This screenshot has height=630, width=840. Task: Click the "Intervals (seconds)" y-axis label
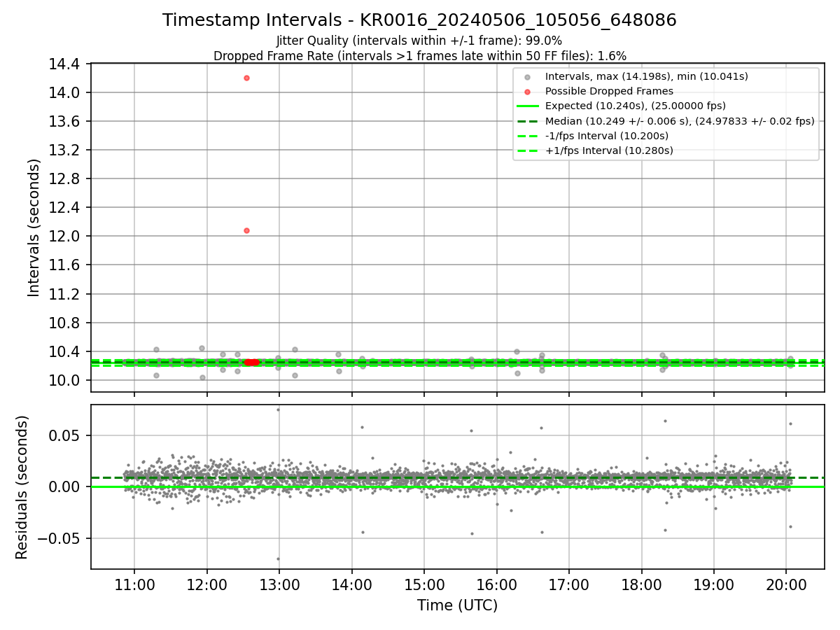[x=34, y=227]
